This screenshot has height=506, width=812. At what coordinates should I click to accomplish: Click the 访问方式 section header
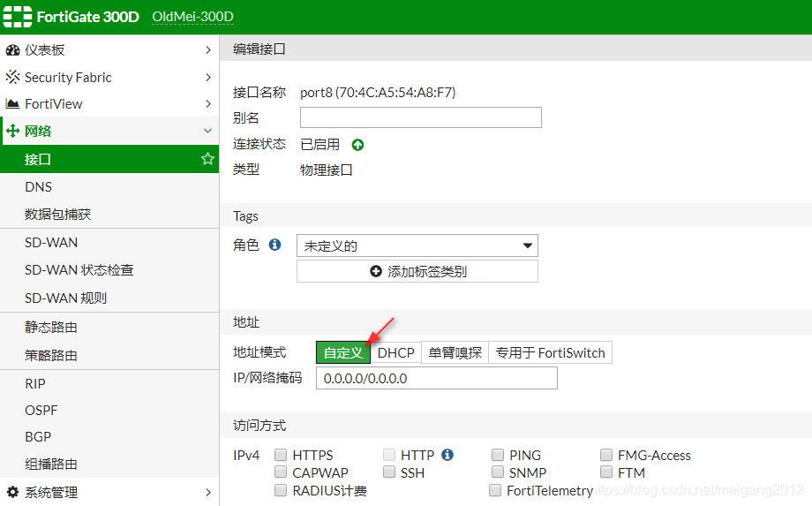coord(259,426)
